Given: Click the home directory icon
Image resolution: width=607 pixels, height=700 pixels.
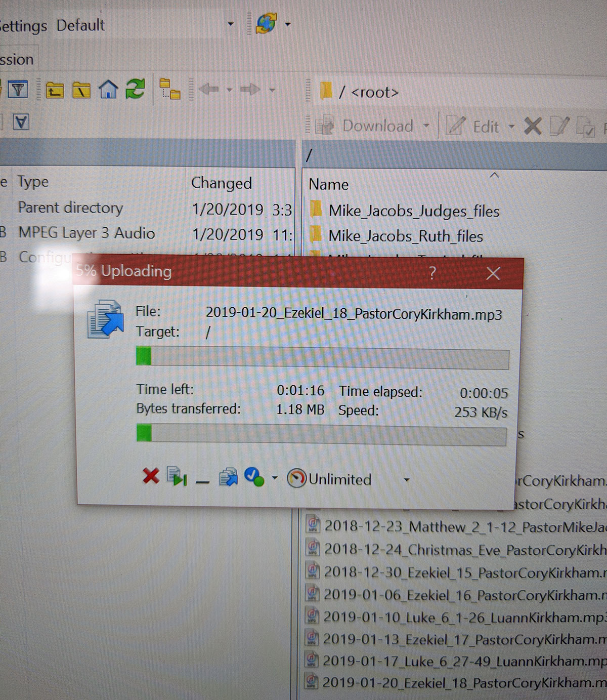Looking at the screenshot, I should coord(108,90).
